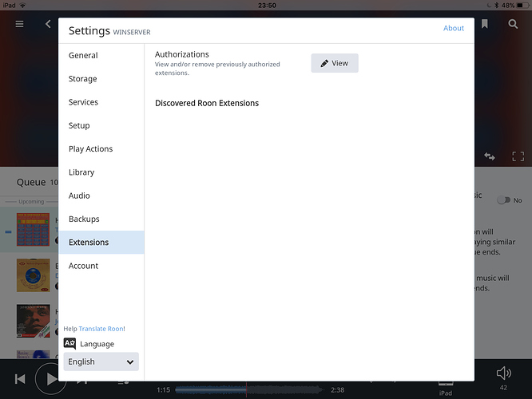Click the Language translate icon
This screenshot has width=532, height=399.
point(69,344)
